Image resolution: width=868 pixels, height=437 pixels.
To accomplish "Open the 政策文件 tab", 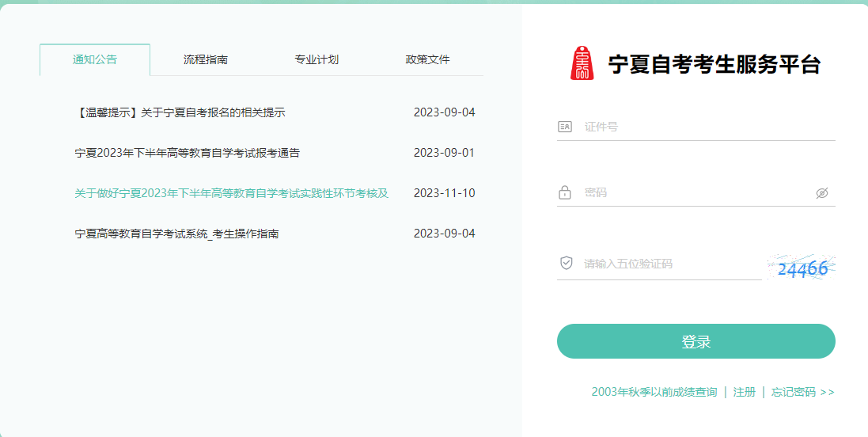I will coord(427,60).
